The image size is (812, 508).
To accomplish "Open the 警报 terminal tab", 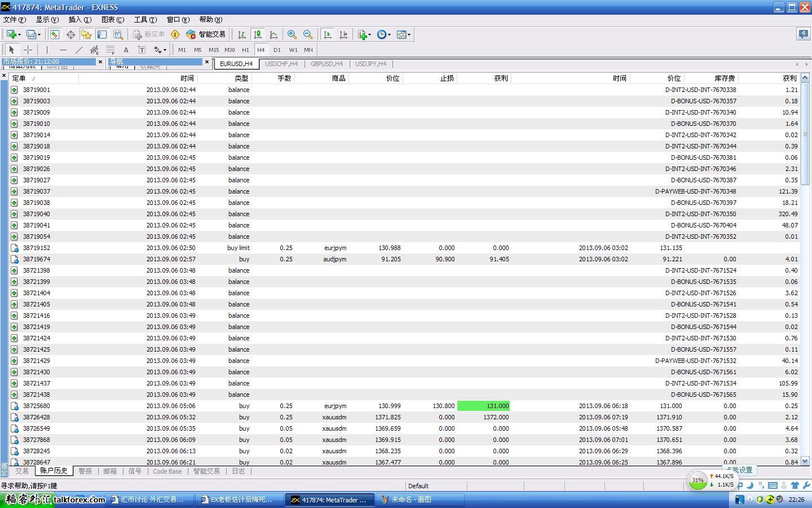I will (x=85, y=471).
